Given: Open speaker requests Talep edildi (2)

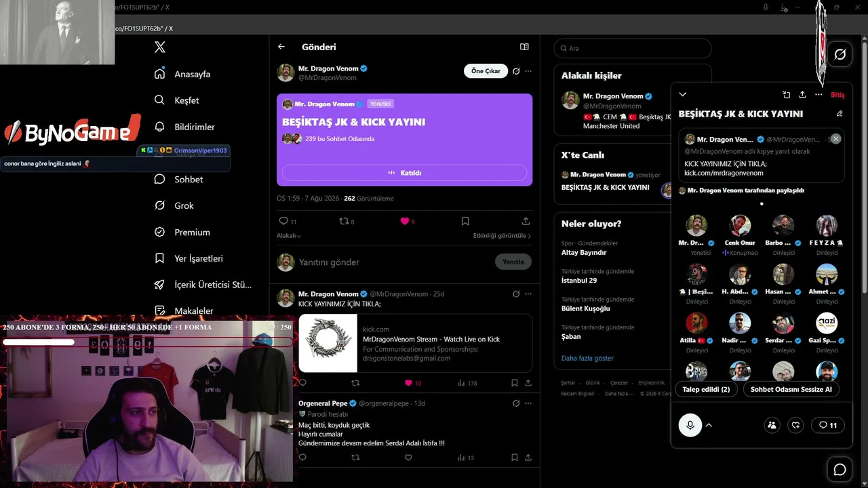Looking at the screenshot, I should click(706, 389).
